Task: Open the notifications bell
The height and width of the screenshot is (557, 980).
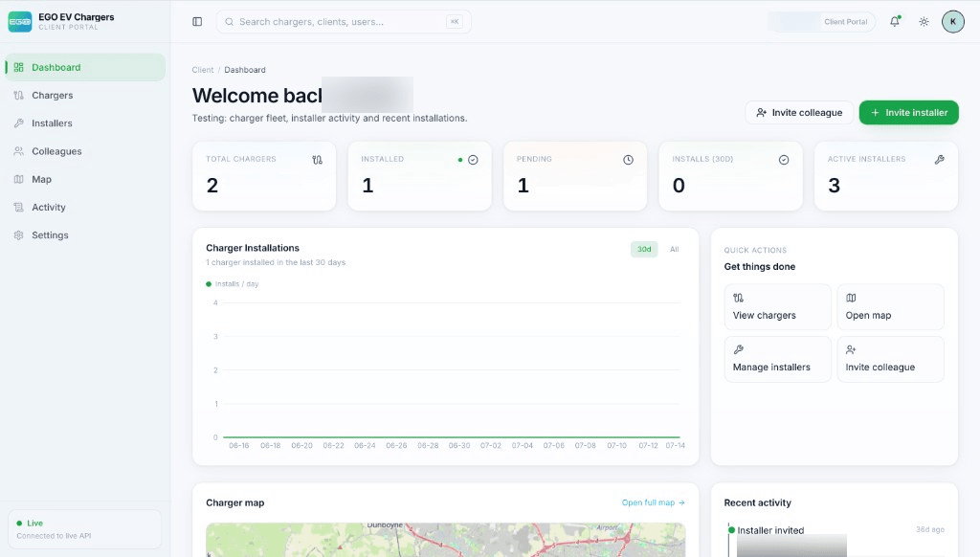Action: pyautogui.click(x=895, y=22)
